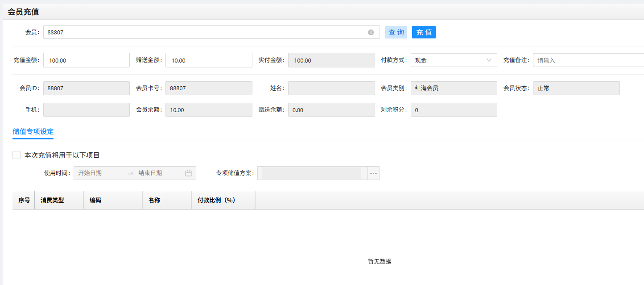
Task: Click the ellipsis button beside 专项储值方案
Action: point(373,173)
